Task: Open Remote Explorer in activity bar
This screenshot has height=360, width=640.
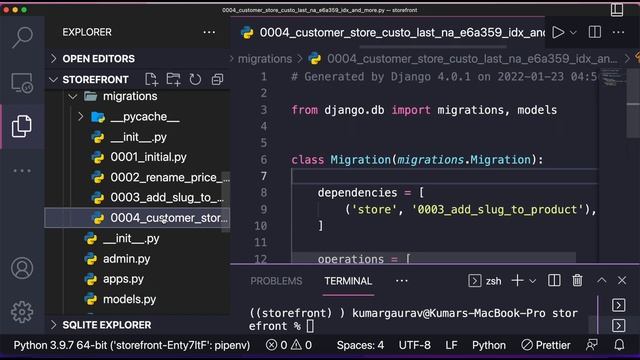Action: point(22,83)
